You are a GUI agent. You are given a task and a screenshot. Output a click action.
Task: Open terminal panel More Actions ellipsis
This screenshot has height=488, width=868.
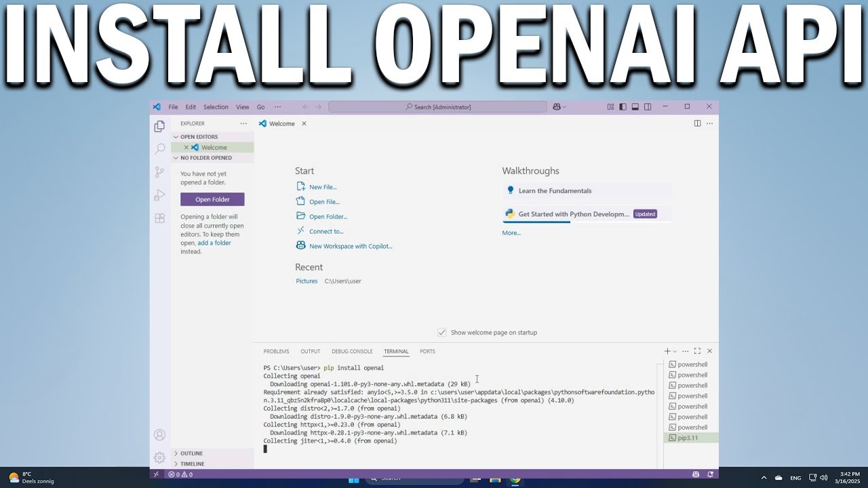point(685,351)
